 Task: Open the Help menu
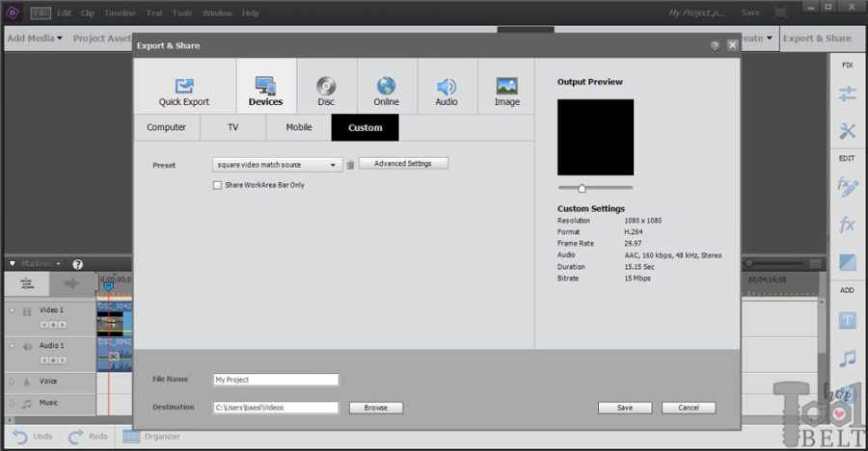coord(250,13)
